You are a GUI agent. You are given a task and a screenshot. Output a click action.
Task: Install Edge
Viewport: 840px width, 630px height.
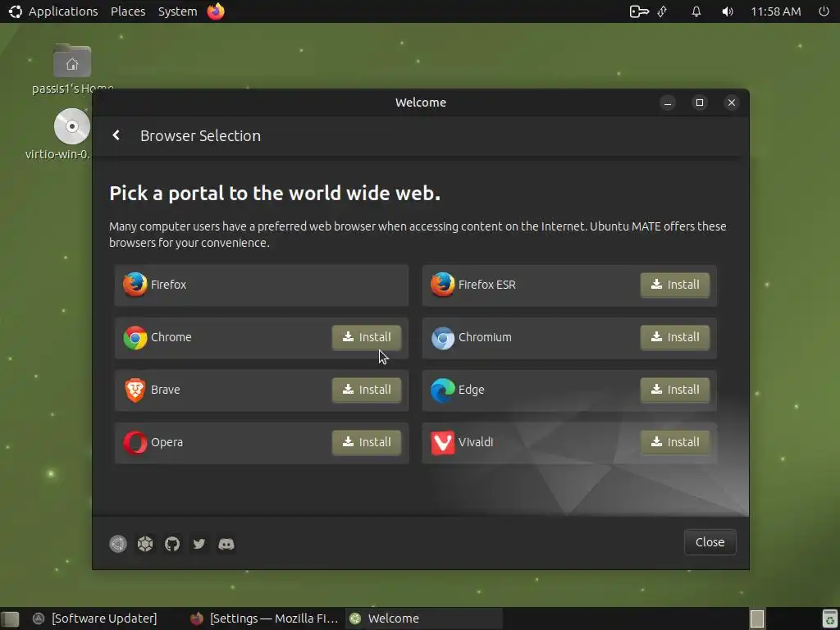click(x=674, y=390)
